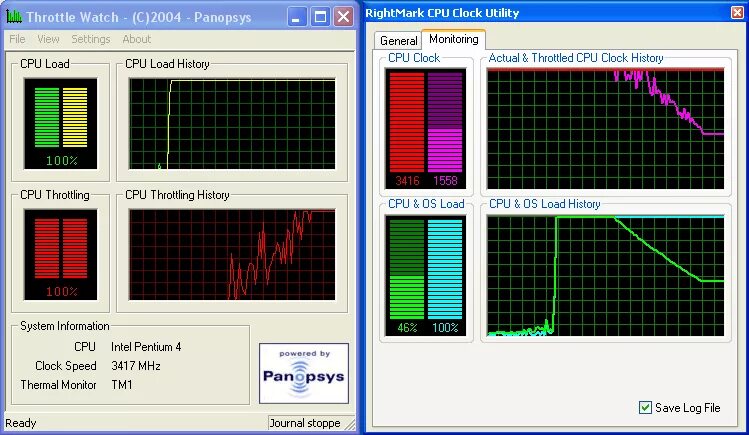The width and height of the screenshot is (749, 435).
Task: Click the 'Intel Pentium 4' CPU value
Action: [x=146, y=347]
